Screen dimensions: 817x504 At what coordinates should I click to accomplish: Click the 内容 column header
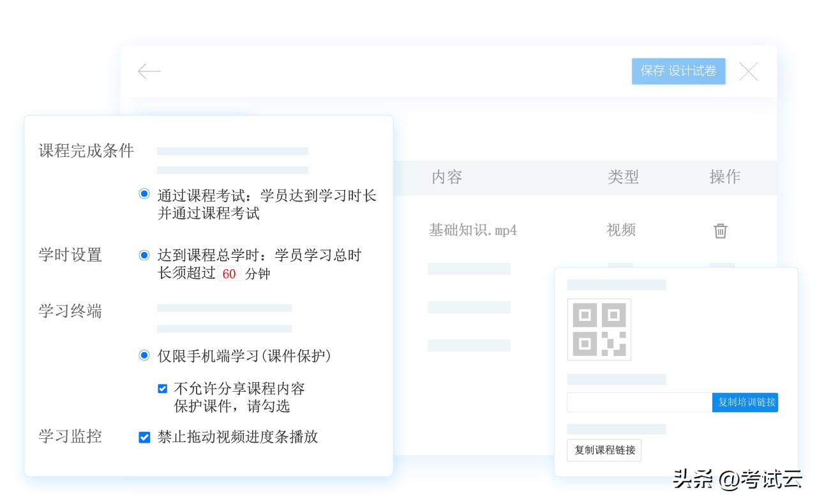click(x=447, y=177)
